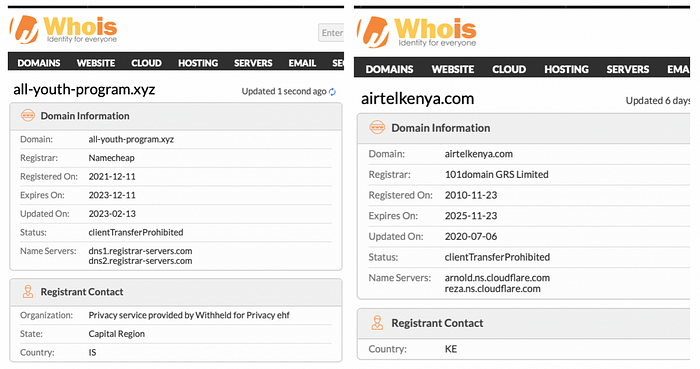Click updated date 2020-07-06
Screen dimensions: 700x369
pos(471,236)
